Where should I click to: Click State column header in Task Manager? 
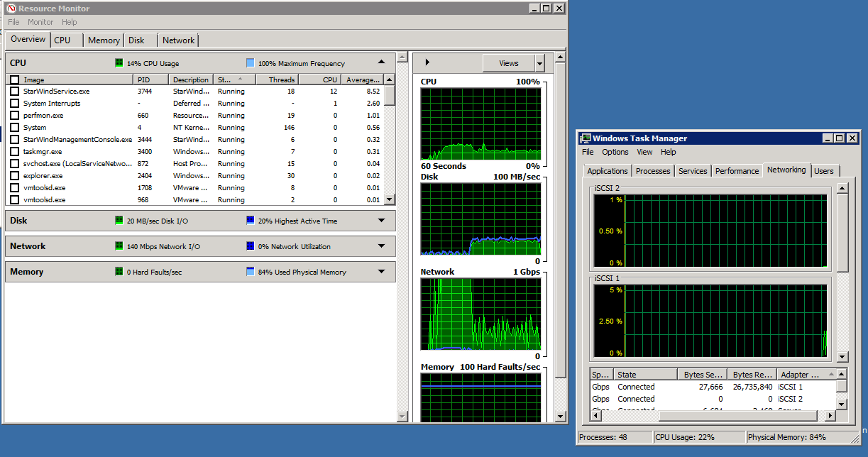tap(645, 374)
